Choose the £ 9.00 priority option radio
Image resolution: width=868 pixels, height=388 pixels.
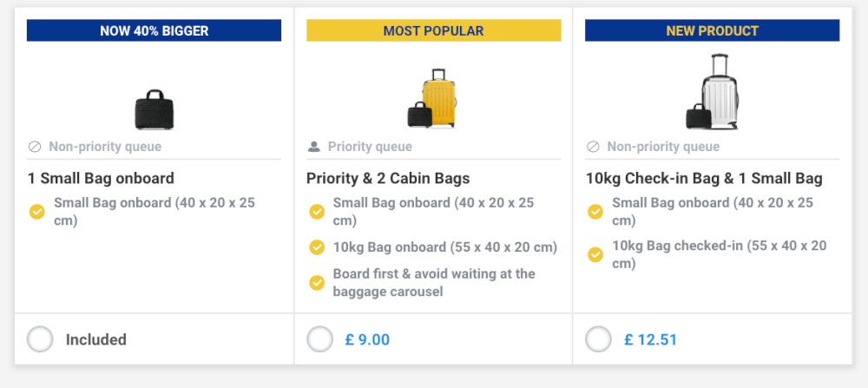click(320, 339)
